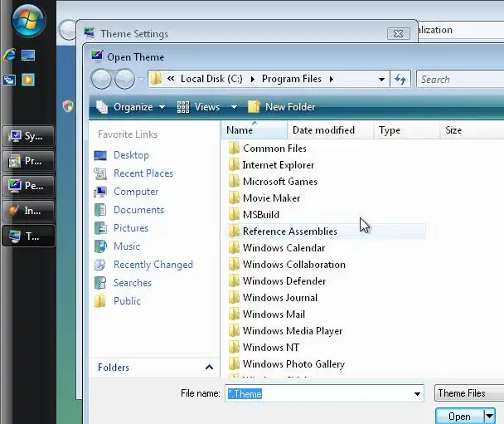The image size is (504, 424).
Task: Click the Recently Changed link icon
Action: point(100,265)
